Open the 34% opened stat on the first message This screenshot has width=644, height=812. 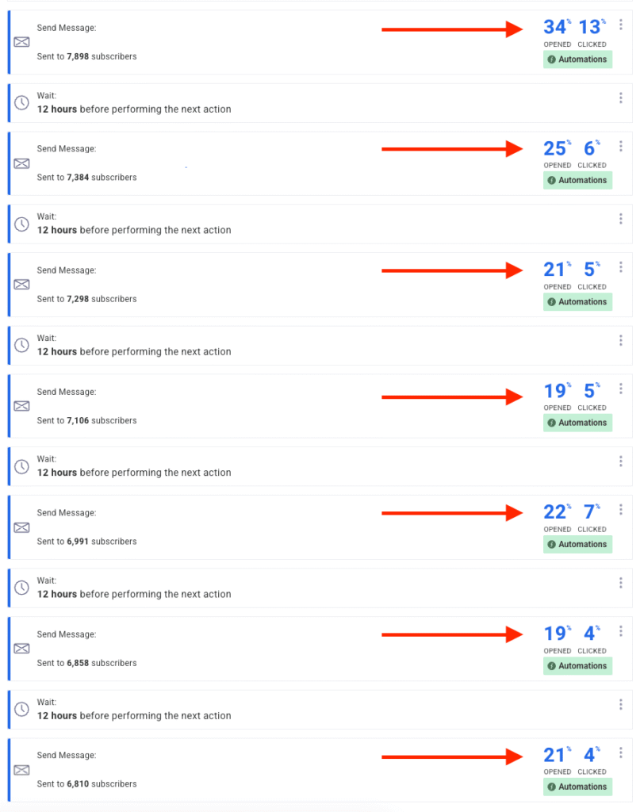click(555, 26)
